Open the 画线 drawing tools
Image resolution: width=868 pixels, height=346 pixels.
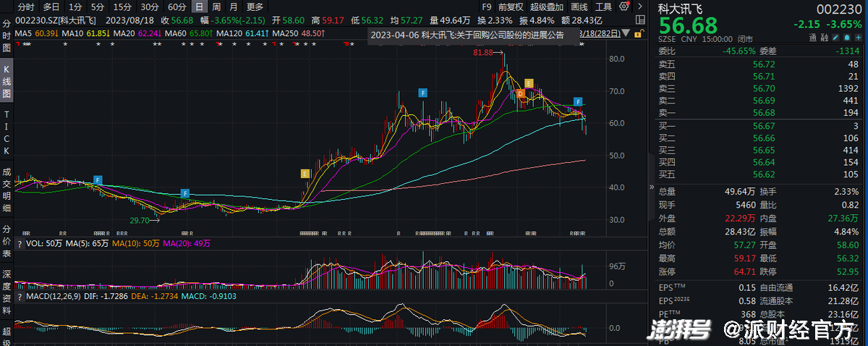coord(579,7)
